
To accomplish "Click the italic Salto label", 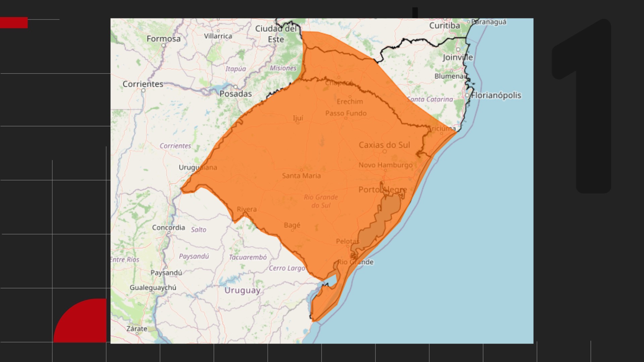I will tap(199, 230).
